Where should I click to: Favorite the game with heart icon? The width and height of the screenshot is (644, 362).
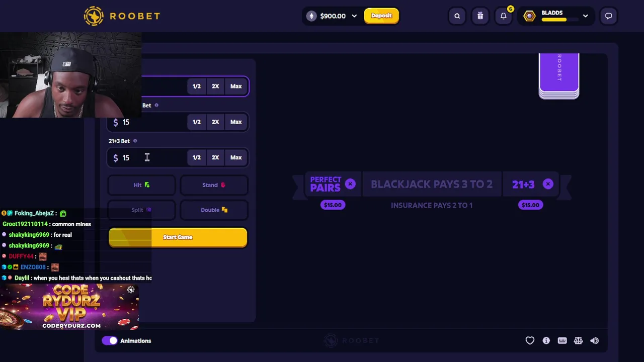click(530, 341)
